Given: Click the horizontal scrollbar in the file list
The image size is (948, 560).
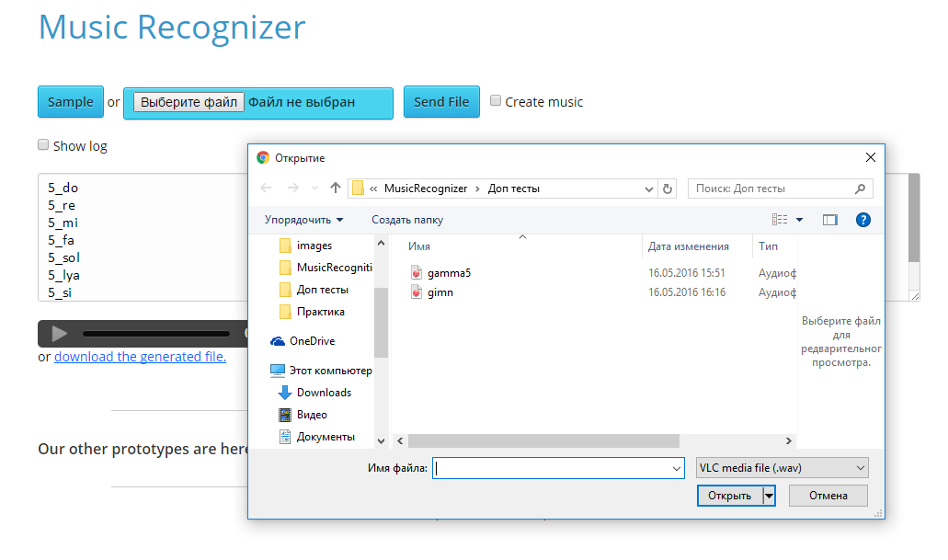Looking at the screenshot, I should click(543, 440).
